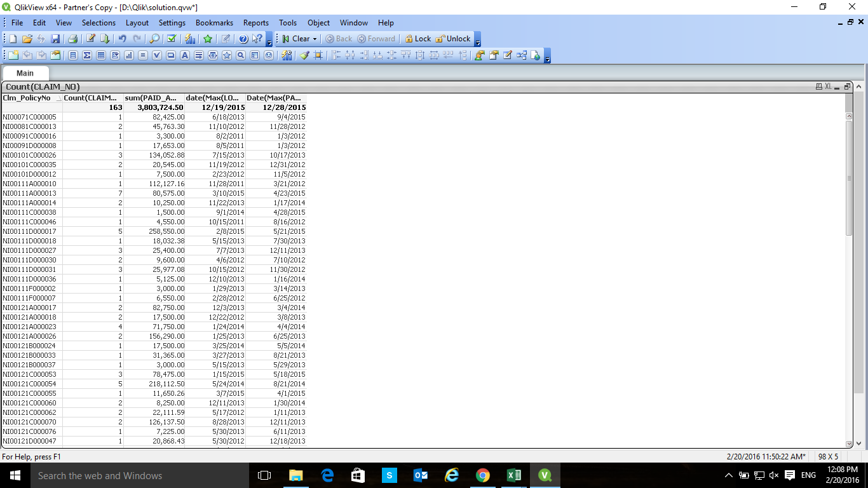Open the Table Viewer icon

522,55
